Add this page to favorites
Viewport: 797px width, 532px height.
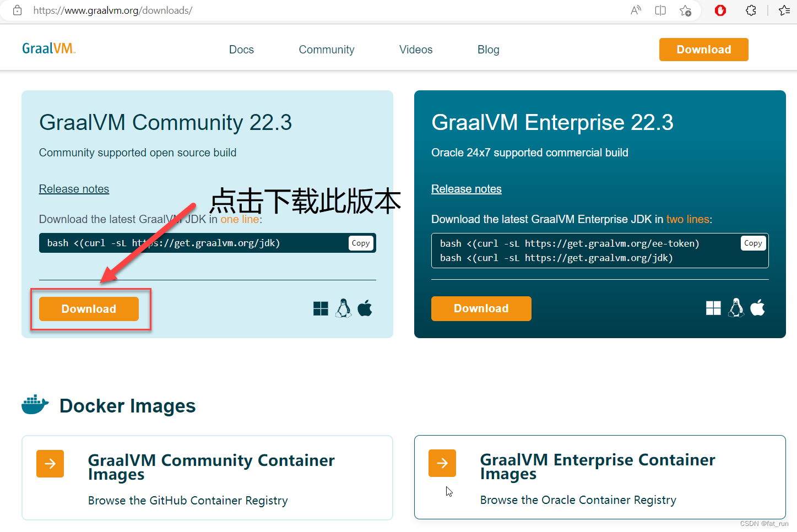coord(685,10)
